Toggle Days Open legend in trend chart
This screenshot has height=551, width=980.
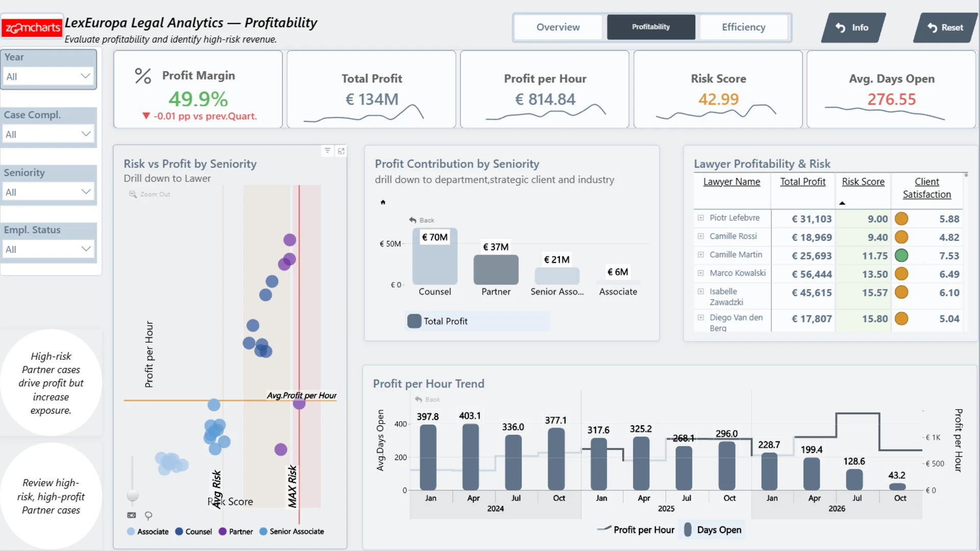pyautogui.click(x=713, y=530)
